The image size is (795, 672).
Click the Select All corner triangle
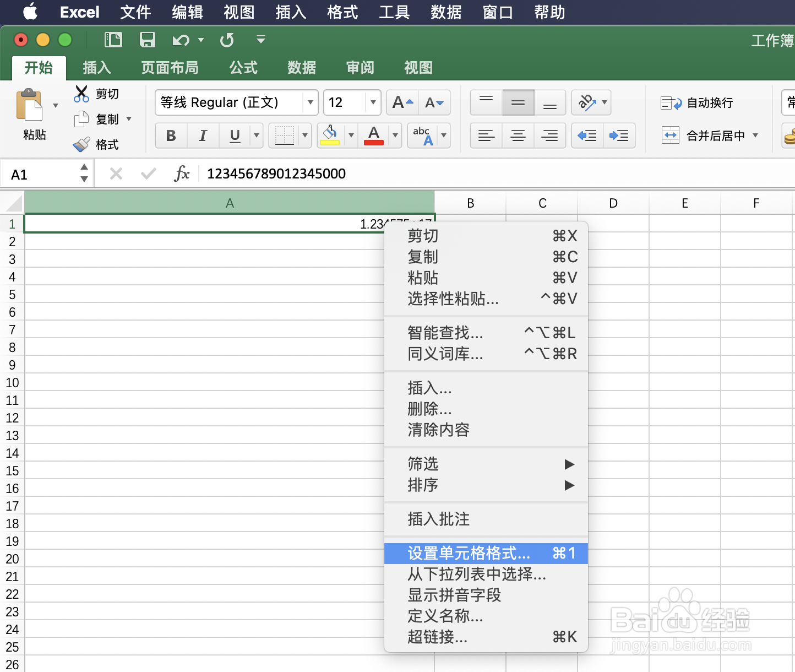[13, 203]
